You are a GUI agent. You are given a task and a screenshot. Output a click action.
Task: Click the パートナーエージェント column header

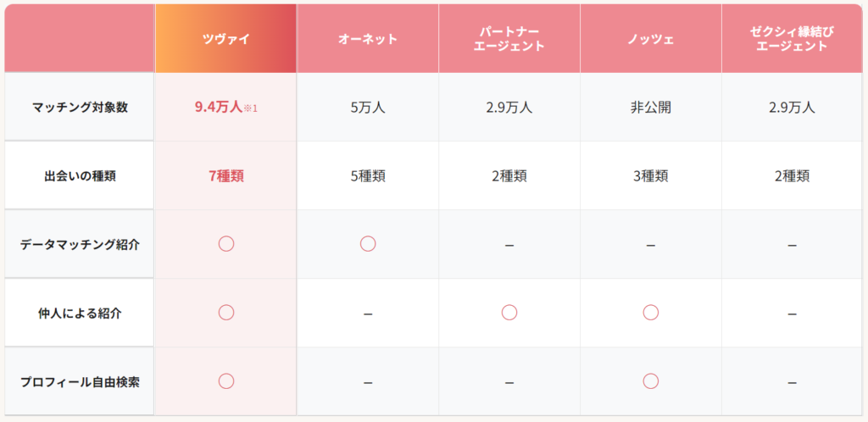click(509, 39)
